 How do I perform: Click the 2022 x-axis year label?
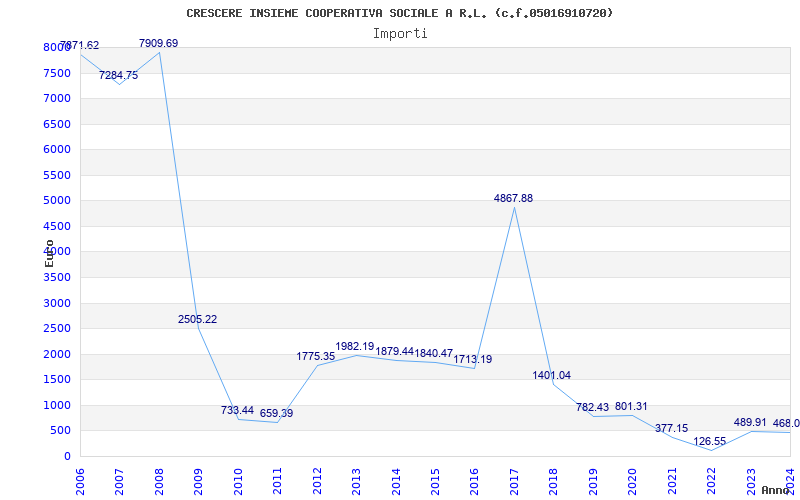[x=711, y=482]
